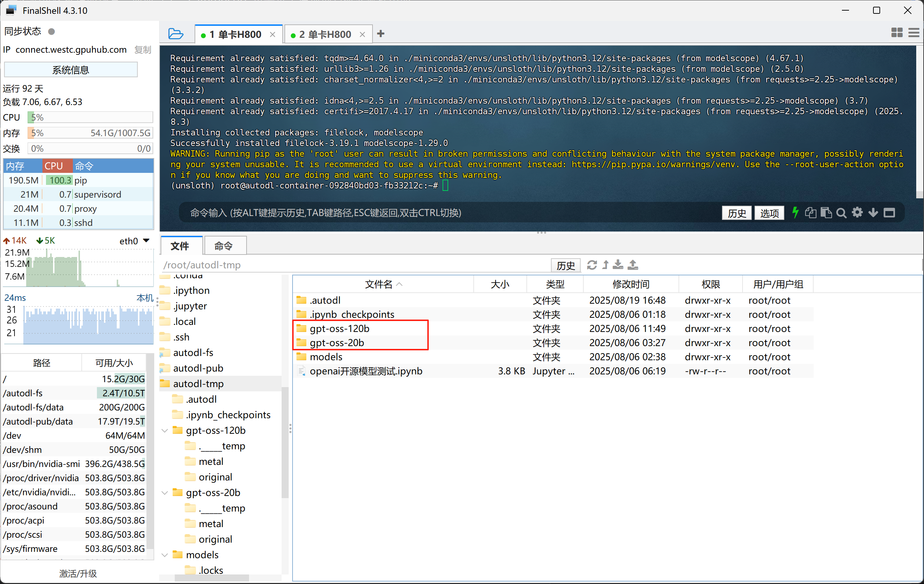Click the fullscreen window icon in terminal toolbar
The width and height of the screenshot is (924, 584).
[889, 212]
